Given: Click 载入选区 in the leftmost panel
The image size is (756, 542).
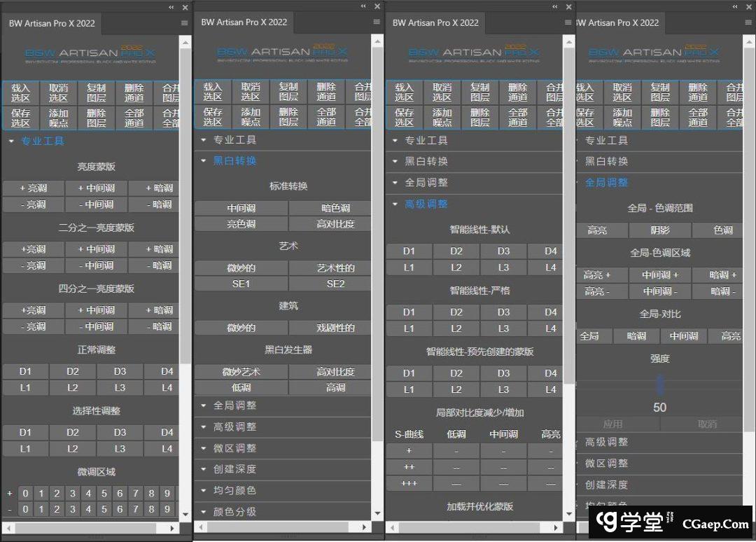Looking at the screenshot, I should pyautogui.click(x=21, y=93).
